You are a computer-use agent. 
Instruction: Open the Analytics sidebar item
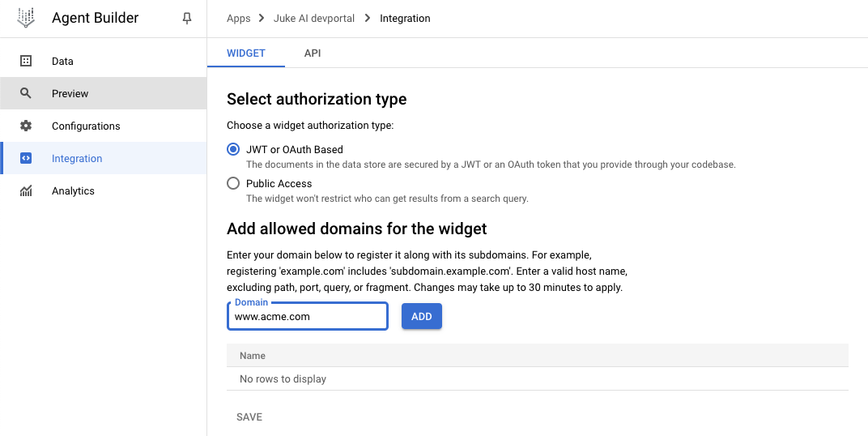104,190
